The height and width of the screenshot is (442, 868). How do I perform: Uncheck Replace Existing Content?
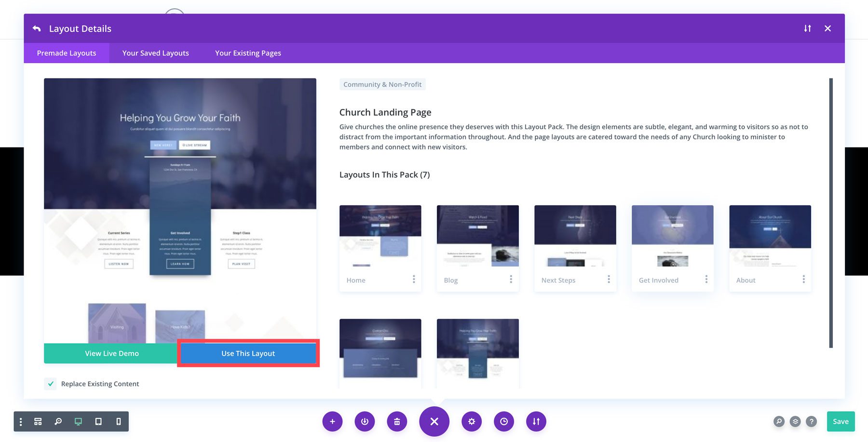(51, 383)
